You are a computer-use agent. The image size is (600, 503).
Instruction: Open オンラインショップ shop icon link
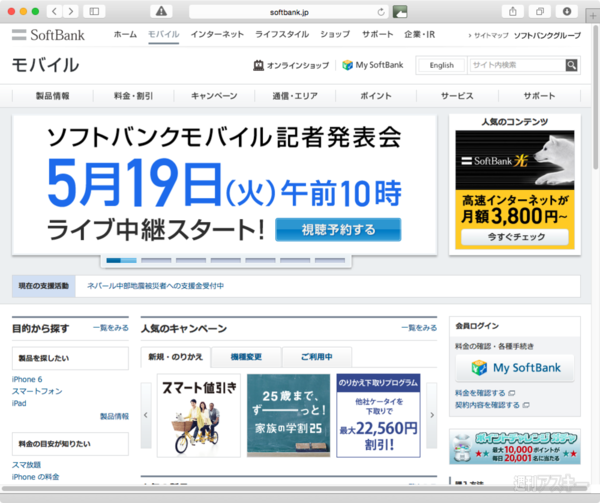[x=291, y=65]
